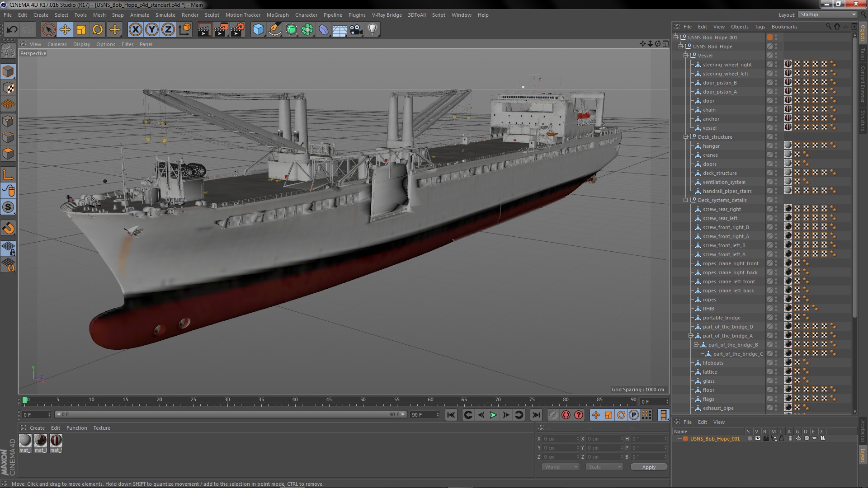Open the deformer bend icon
The width and height of the screenshot is (868, 488).
[324, 30]
